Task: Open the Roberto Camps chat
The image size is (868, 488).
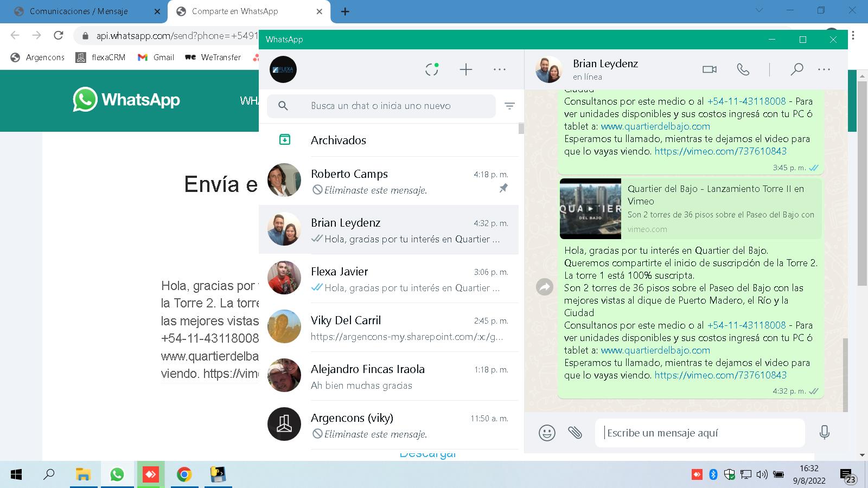Action: 388,181
